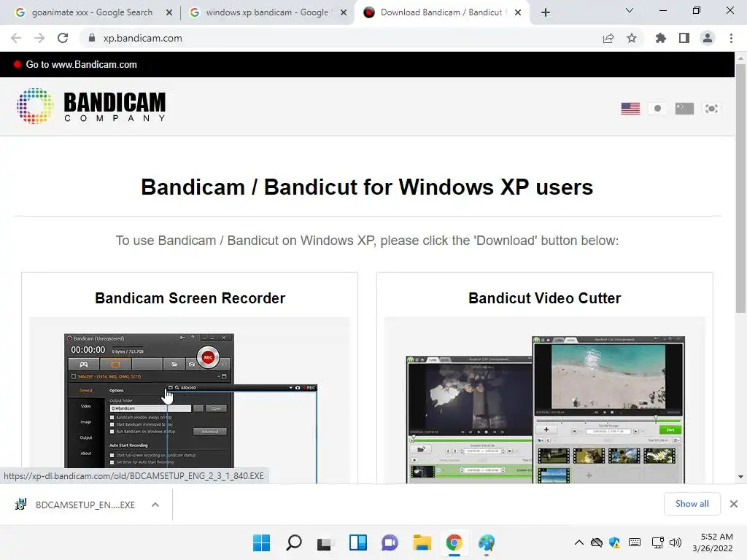Open the Paint app on taskbar
Viewport: 747px width, 560px height.
487,542
